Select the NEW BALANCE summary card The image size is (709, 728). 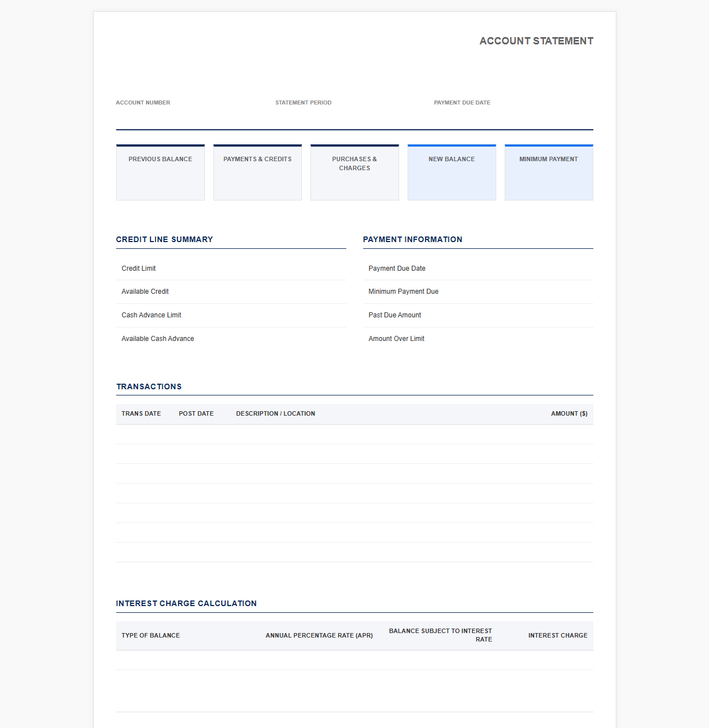pos(452,172)
